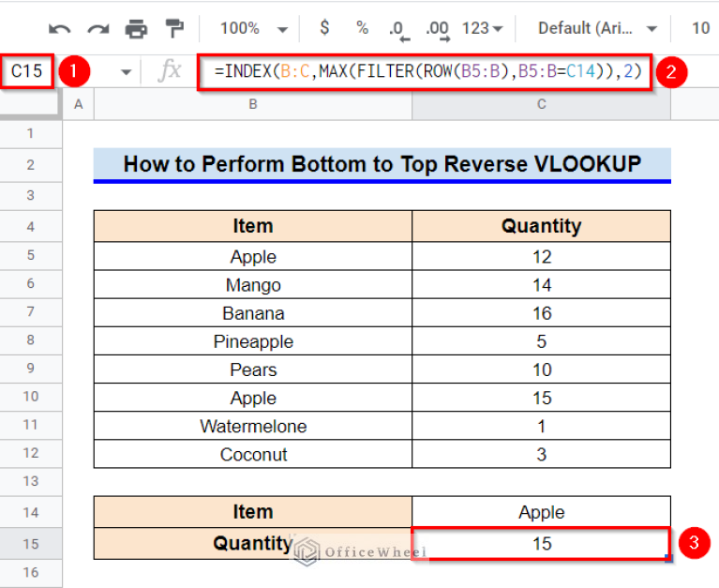
Task: Select the 'Pears' cell
Action: (253, 369)
